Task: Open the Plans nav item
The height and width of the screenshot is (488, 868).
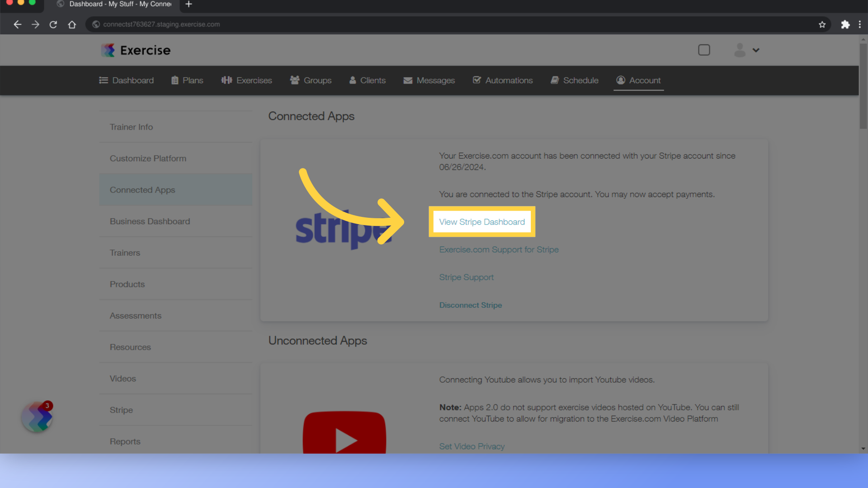Action: point(187,80)
